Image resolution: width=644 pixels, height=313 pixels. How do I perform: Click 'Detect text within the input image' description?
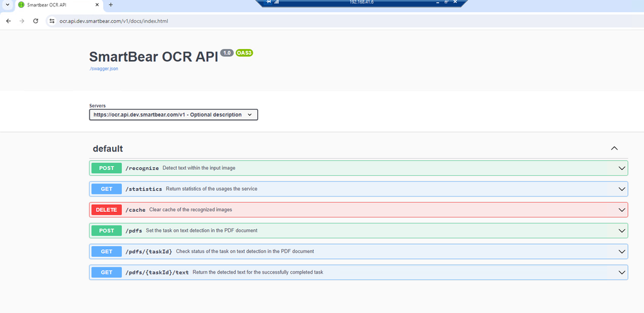(x=199, y=168)
